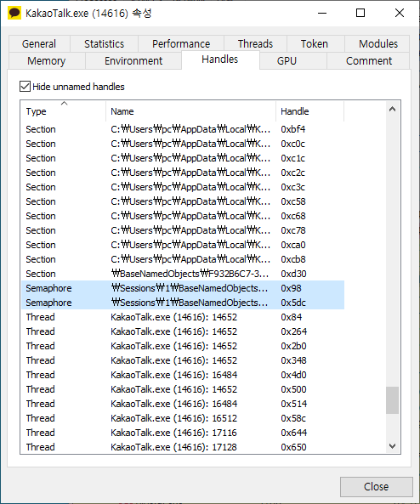Select Thread 16484 row with handle 0x514
The image size is (420, 504).
coord(183,404)
